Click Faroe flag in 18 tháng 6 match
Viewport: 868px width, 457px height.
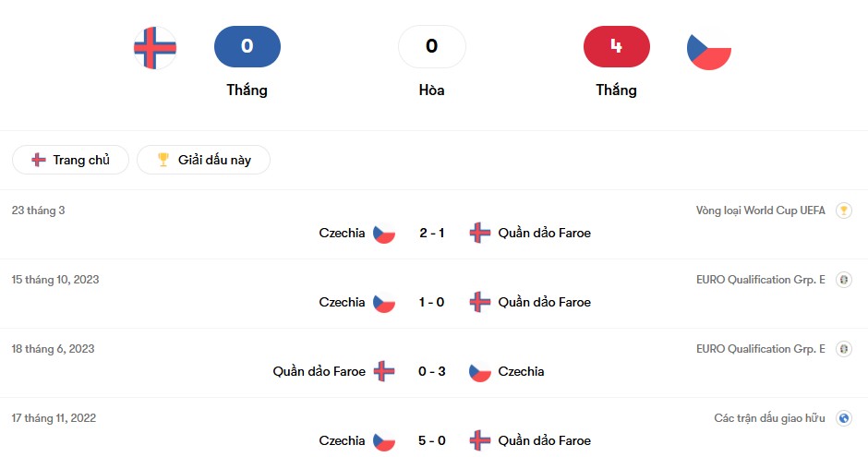pos(384,371)
